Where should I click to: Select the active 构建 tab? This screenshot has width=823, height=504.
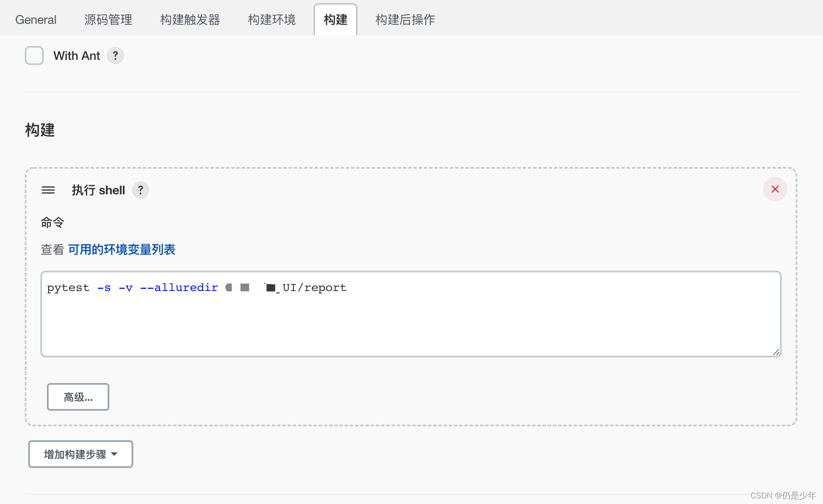[336, 20]
